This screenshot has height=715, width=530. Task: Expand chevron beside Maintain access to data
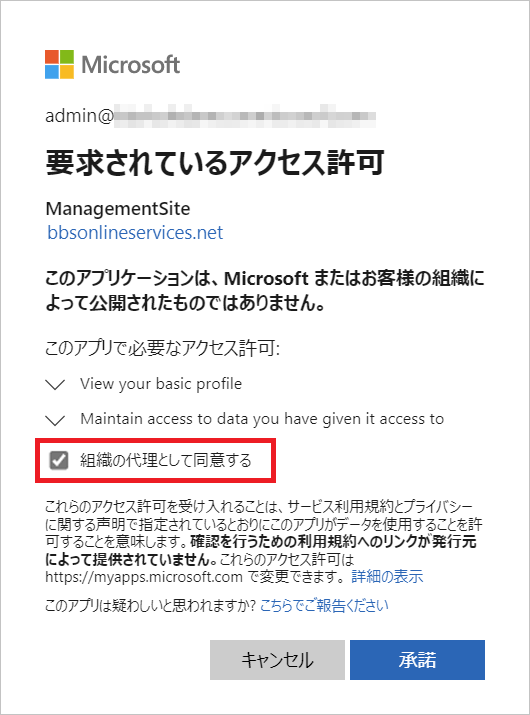[56, 420]
